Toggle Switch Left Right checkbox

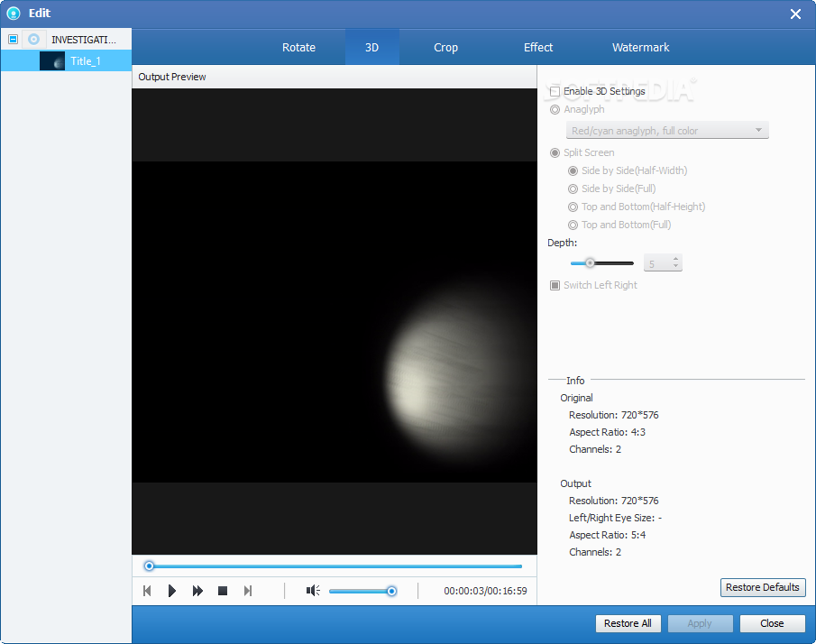(555, 285)
